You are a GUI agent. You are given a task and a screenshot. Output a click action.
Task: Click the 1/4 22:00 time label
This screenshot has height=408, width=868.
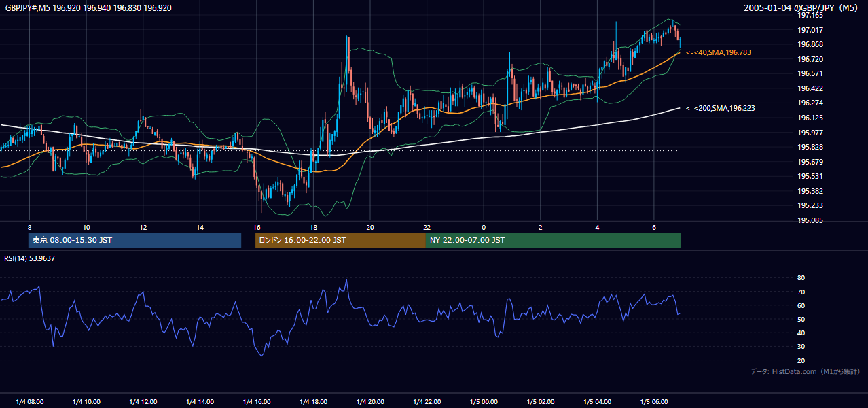pos(427,401)
